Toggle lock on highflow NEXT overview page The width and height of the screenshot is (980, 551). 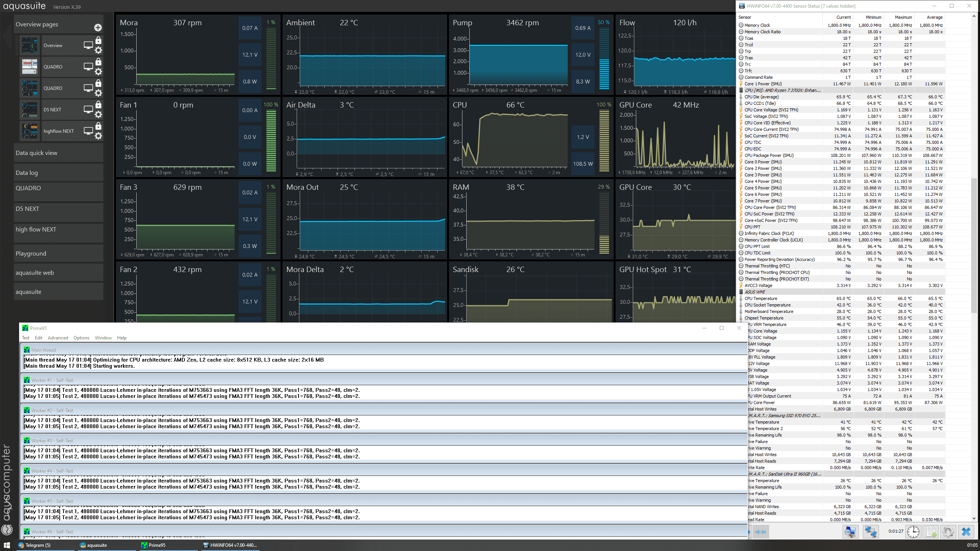pyautogui.click(x=98, y=126)
